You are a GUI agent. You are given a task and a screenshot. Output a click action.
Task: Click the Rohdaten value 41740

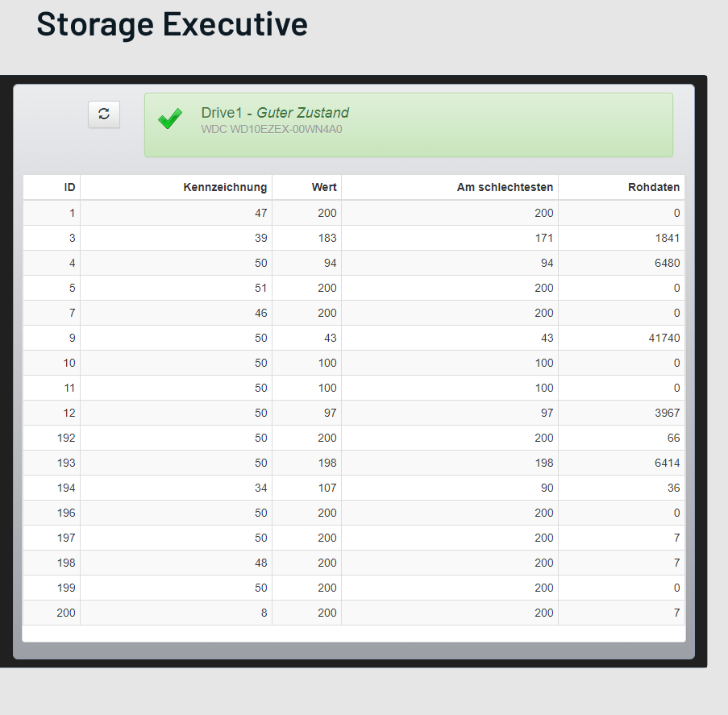click(x=664, y=338)
